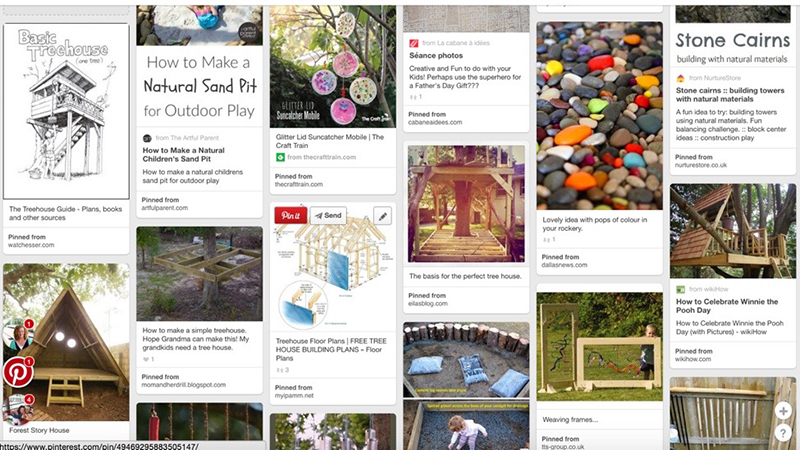
Task: Visit the watchesser.com pinned-from link
Action: point(31,245)
